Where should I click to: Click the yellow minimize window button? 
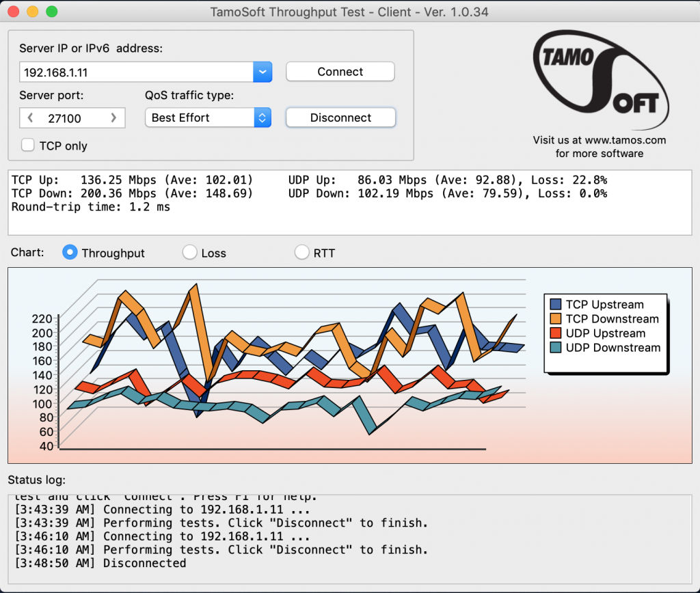(x=33, y=12)
